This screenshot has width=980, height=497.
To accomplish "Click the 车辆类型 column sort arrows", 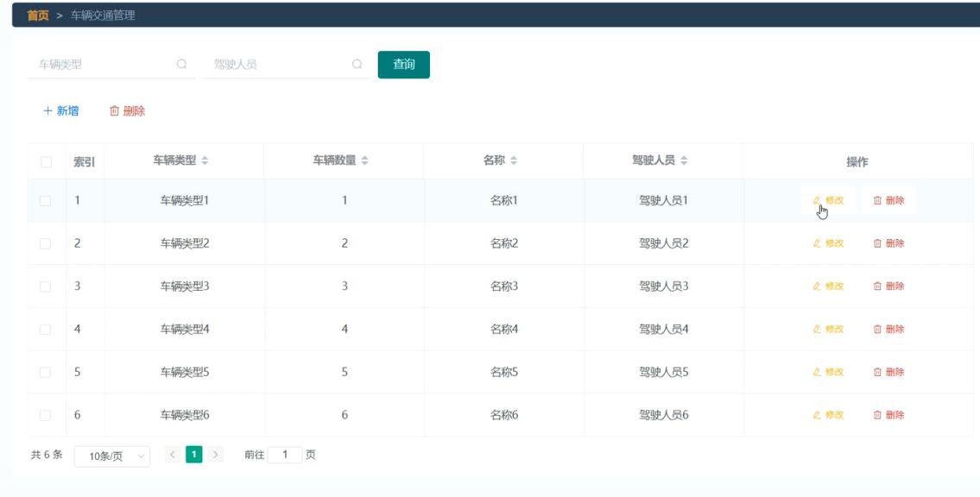I will (x=205, y=161).
